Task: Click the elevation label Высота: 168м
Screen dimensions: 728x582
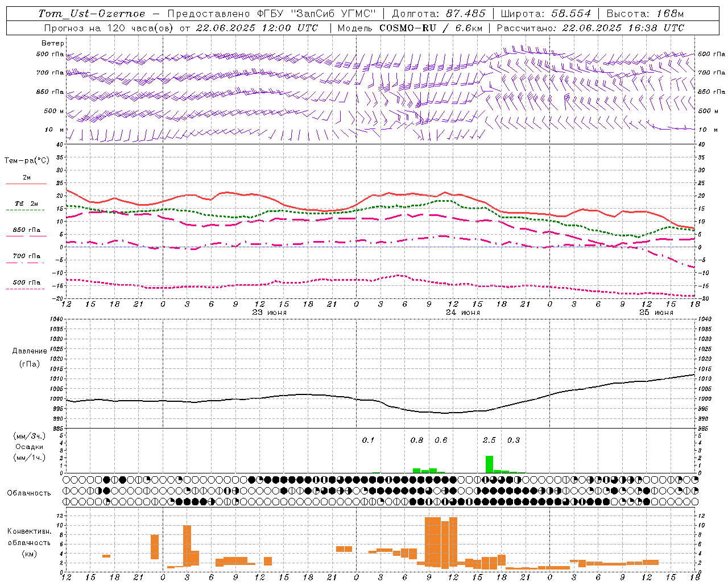Action: click(x=645, y=14)
